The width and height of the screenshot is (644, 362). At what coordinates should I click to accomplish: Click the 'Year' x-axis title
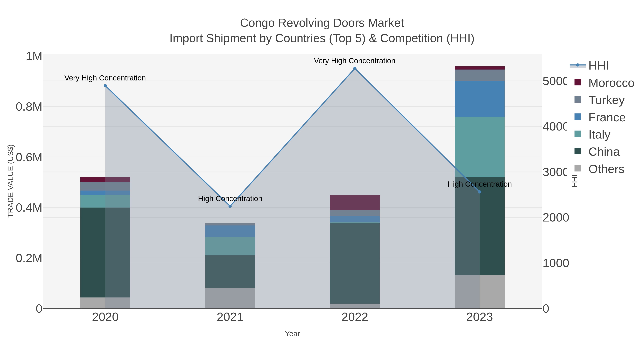tap(292, 334)
